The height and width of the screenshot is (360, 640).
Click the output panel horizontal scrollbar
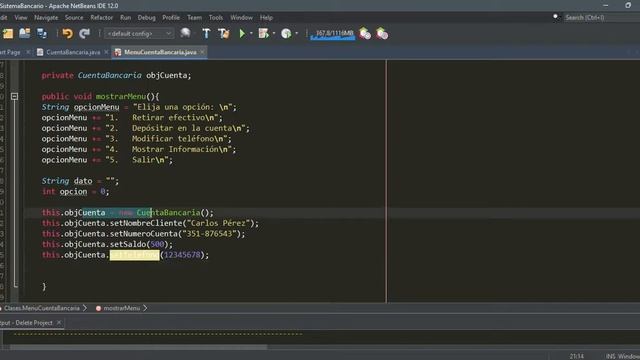[x=139, y=347]
